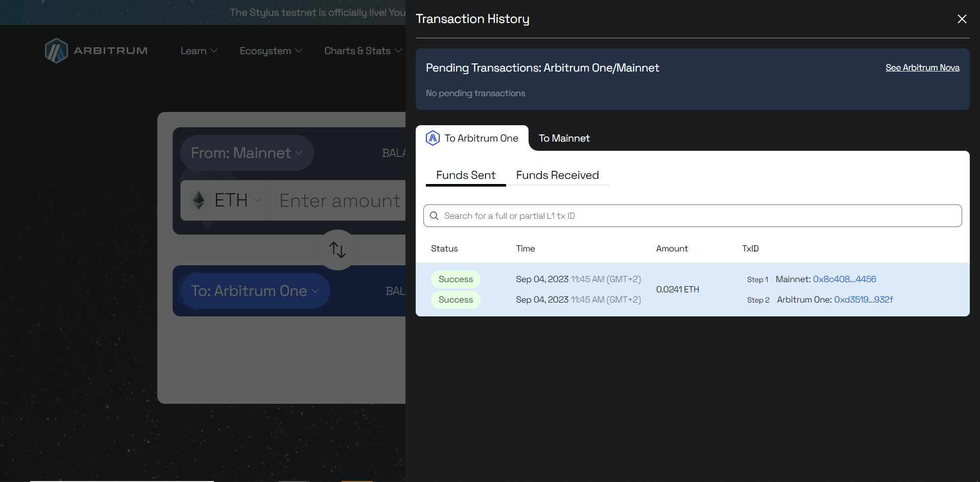Click the Pending Transactions heading
The width and height of the screenshot is (980, 482).
coord(542,67)
